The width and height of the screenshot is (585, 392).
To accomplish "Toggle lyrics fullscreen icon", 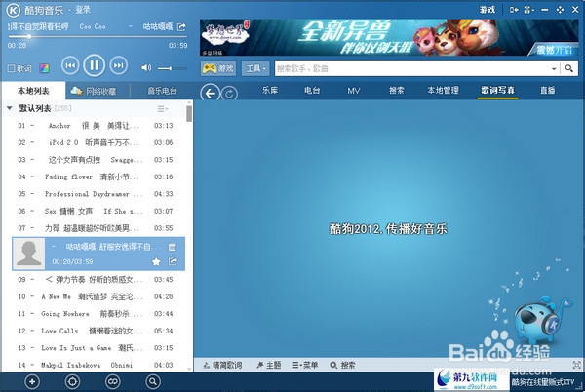I will click(577, 365).
